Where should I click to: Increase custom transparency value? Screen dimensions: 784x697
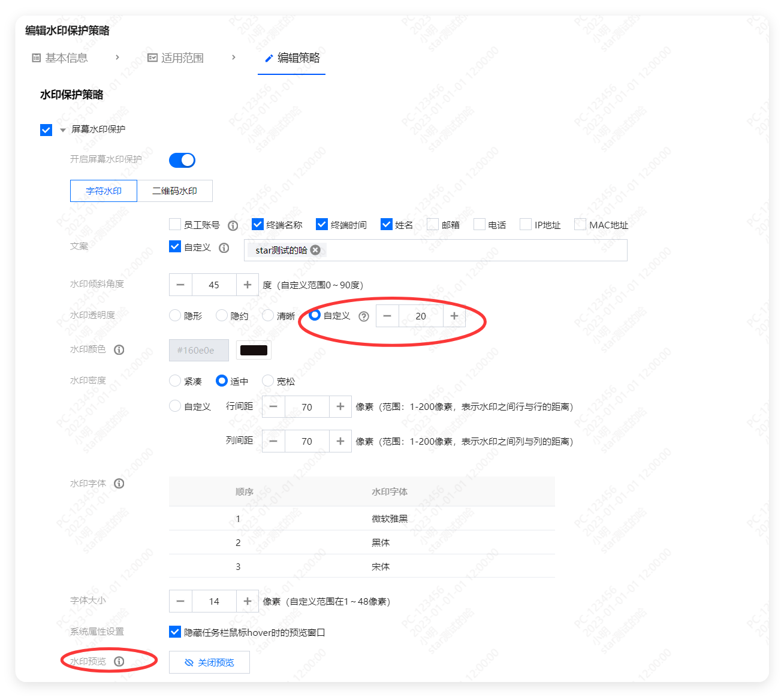pos(454,316)
